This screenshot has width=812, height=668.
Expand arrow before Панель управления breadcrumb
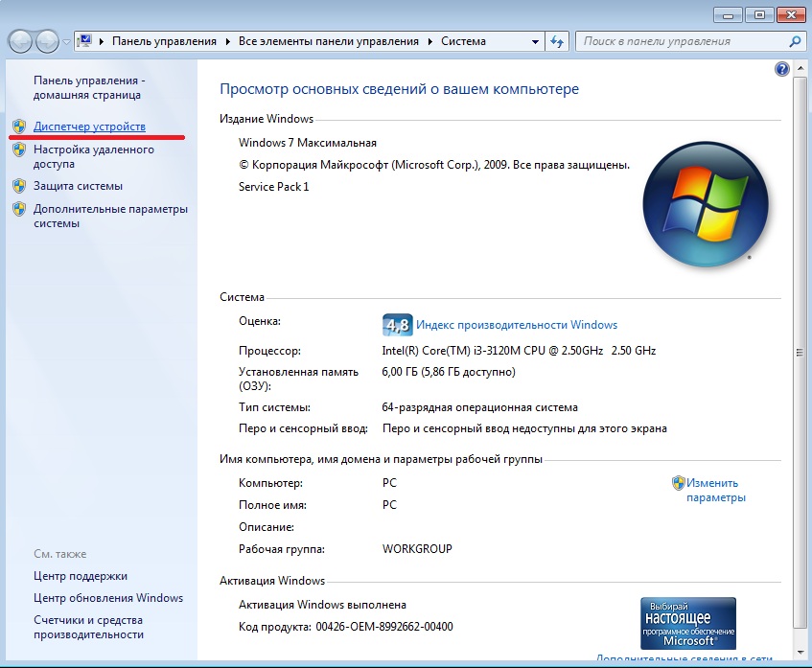pos(102,41)
